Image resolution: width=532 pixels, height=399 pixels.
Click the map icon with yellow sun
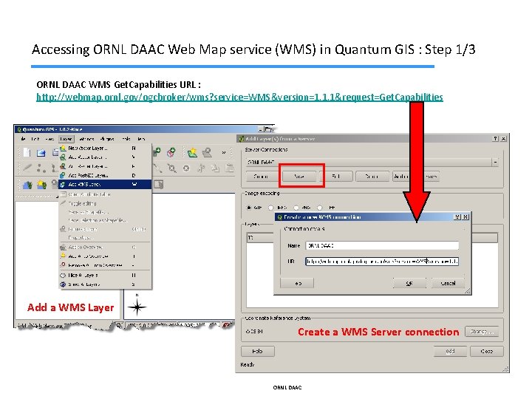click(x=41, y=185)
